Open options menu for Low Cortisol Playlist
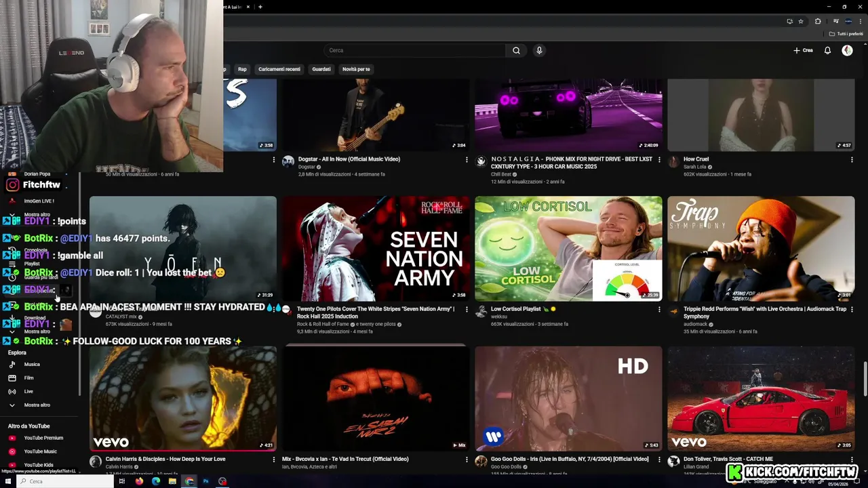Screen dimensions: 868x488 pyautogui.click(x=659, y=310)
